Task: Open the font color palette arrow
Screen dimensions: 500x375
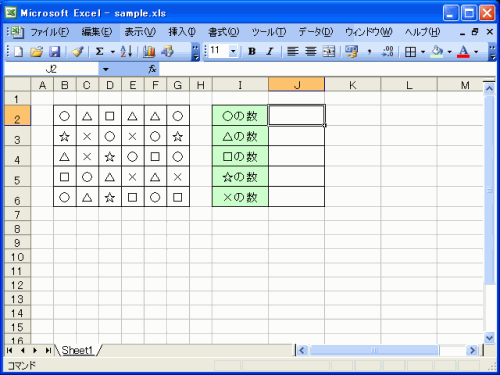Action: pos(476,52)
